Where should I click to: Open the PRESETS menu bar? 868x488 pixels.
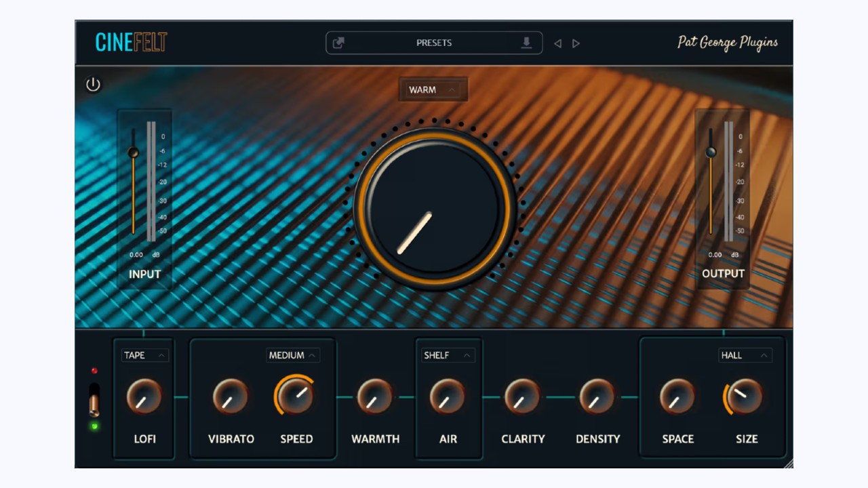tap(434, 43)
